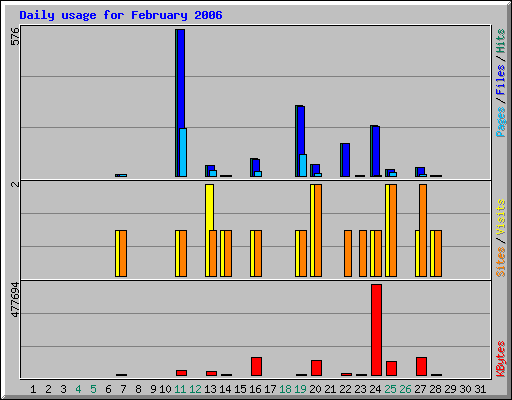Click green day label 19
This screenshot has height=400, width=512.
(300, 389)
